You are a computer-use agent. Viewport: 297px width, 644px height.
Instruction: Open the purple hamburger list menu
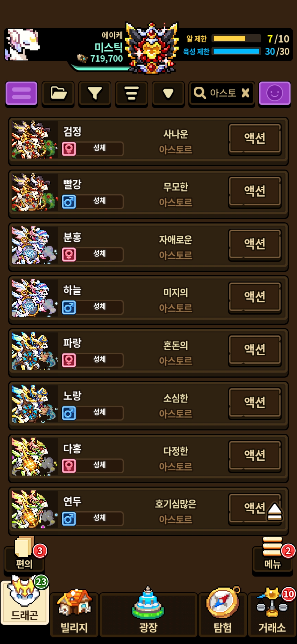(x=21, y=93)
